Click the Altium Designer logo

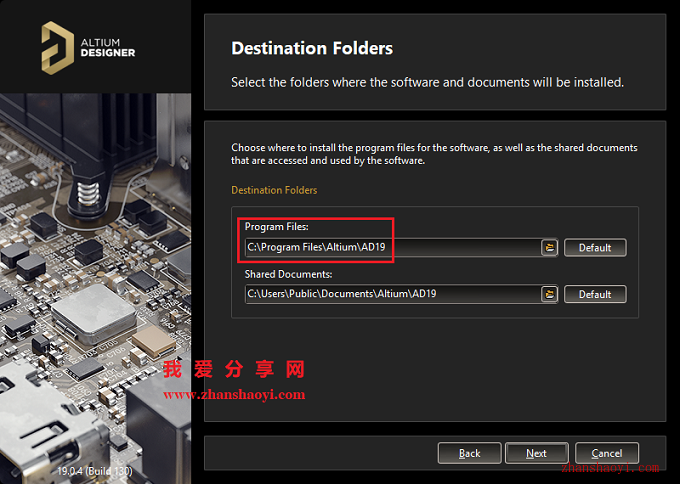[88, 48]
